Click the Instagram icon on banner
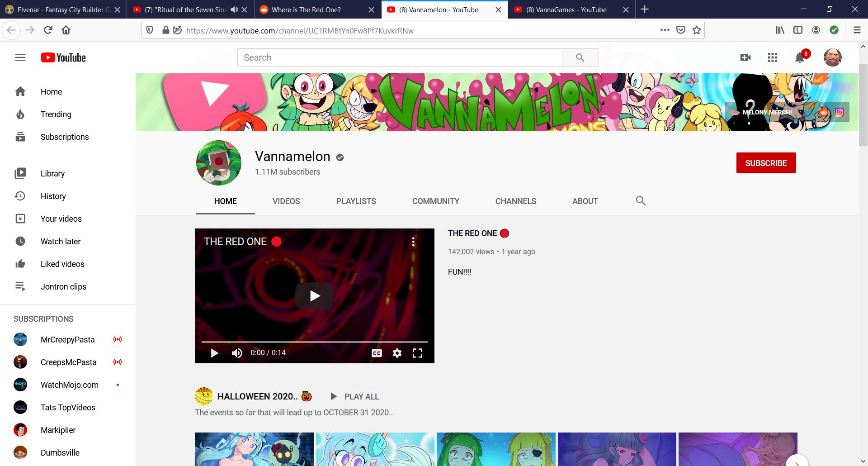 point(840,112)
